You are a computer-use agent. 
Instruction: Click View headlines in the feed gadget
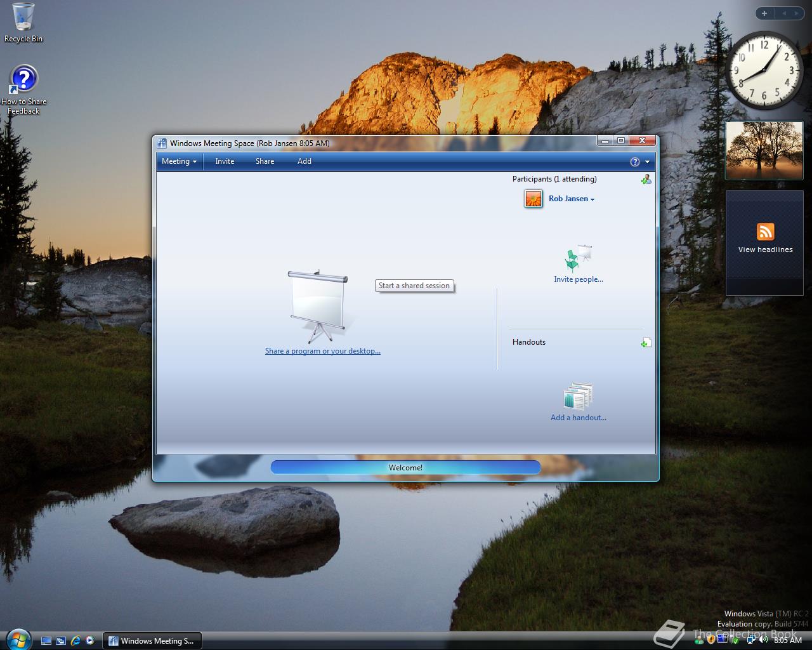765,249
